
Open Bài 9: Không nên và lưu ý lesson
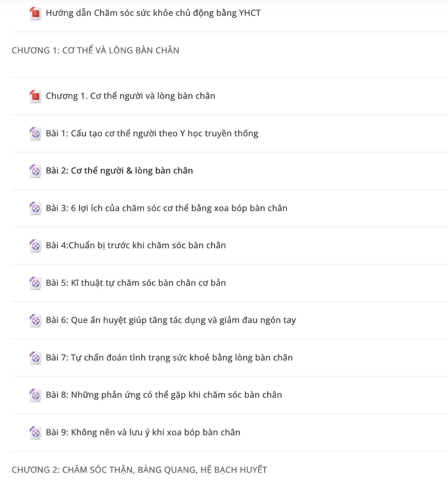tap(143, 432)
